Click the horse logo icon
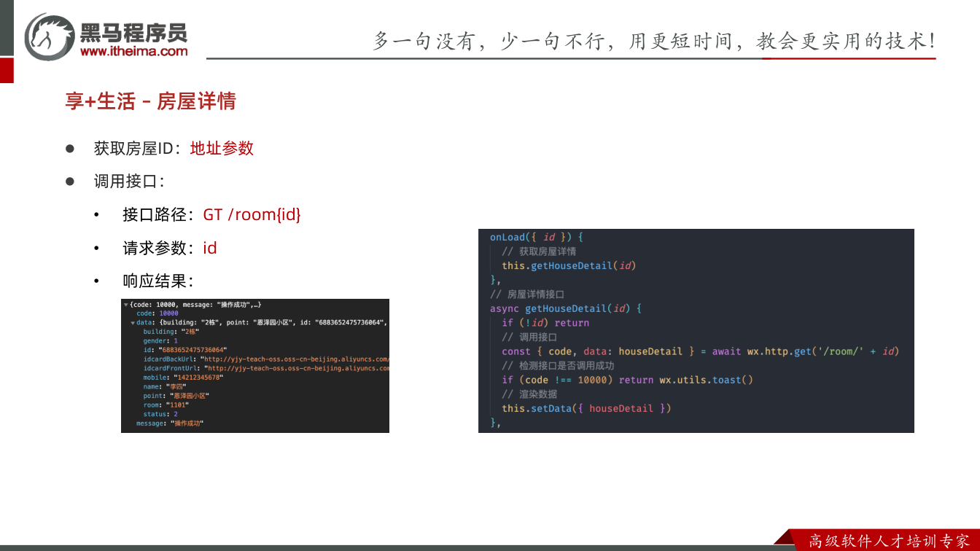The width and height of the screenshot is (980, 551). pyautogui.click(x=50, y=36)
